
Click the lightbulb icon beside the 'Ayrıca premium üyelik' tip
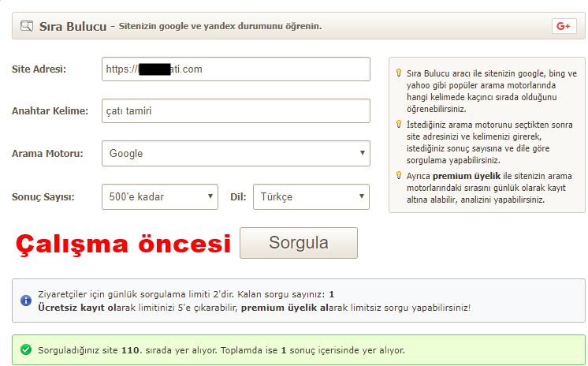[x=399, y=175]
